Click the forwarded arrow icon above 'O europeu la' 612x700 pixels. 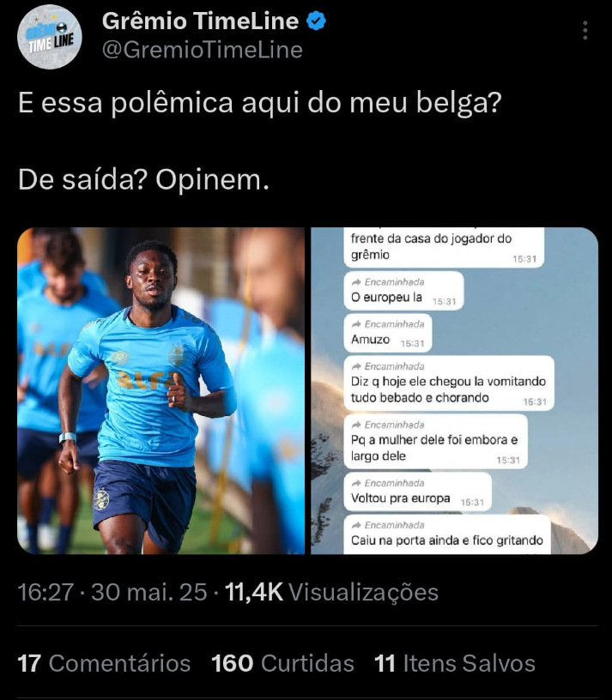(356, 282)
